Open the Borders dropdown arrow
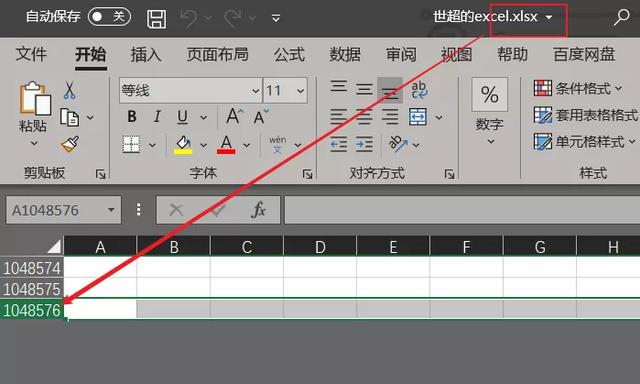The image size is (640, 384). pyautogui.click(x=152, y=145)
